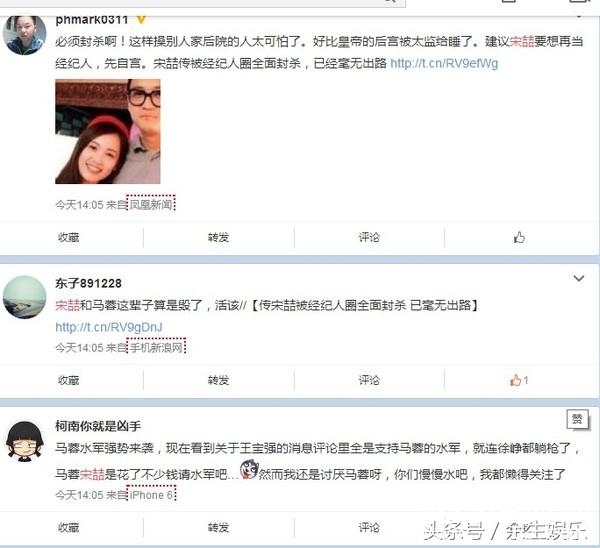Click the username 柯南你就是凶手
This screenshot has height=548, width=600.
tap(98, 426)
